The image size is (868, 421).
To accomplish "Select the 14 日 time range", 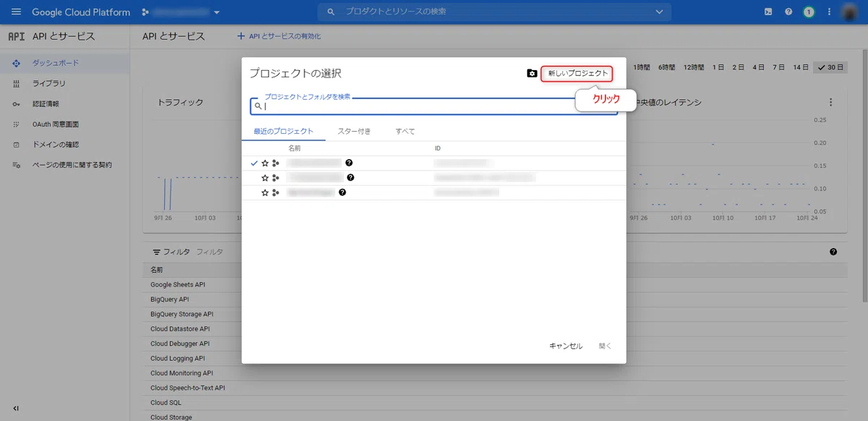I will (x=801, y=67).
